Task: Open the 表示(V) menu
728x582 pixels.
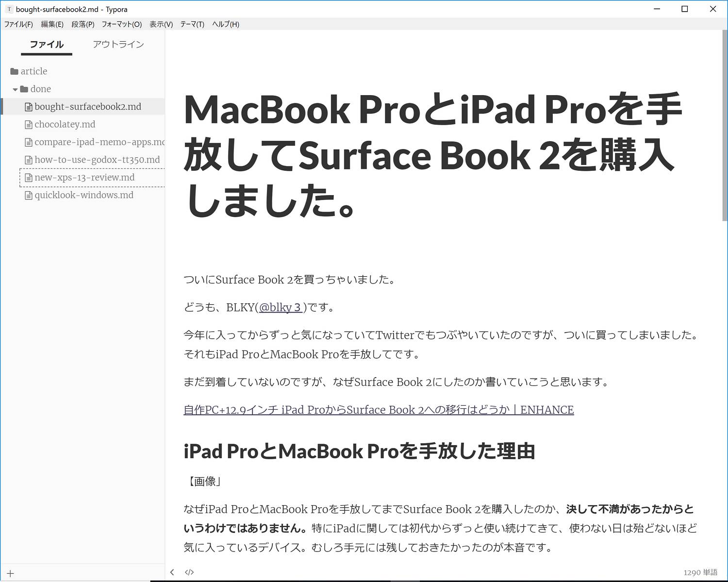Action: tap(161, 24)
